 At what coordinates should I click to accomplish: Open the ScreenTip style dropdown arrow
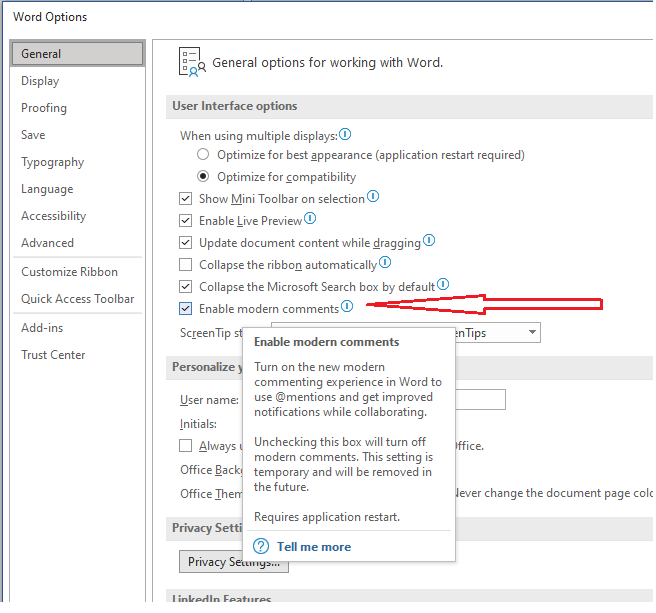click(532, 333)
